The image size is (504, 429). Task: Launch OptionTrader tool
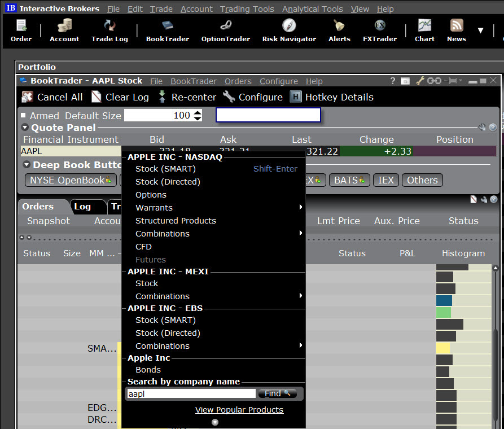[x=226, y=30]
